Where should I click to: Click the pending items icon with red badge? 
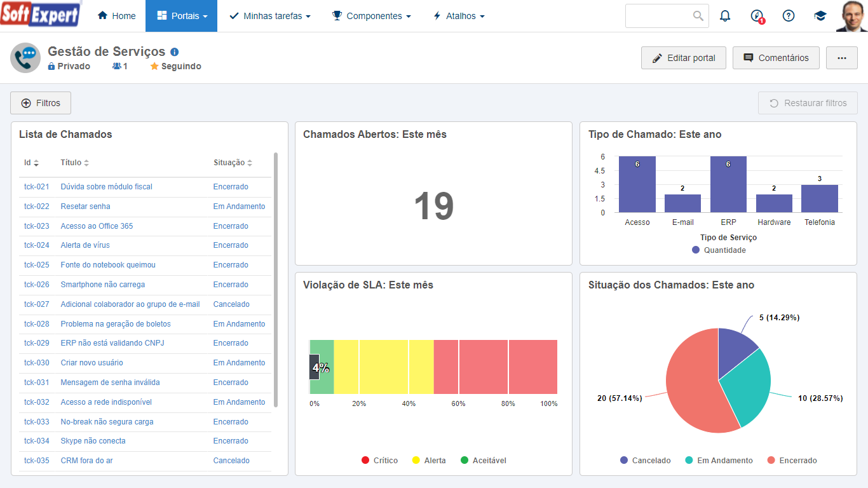[x=757, y=17]
